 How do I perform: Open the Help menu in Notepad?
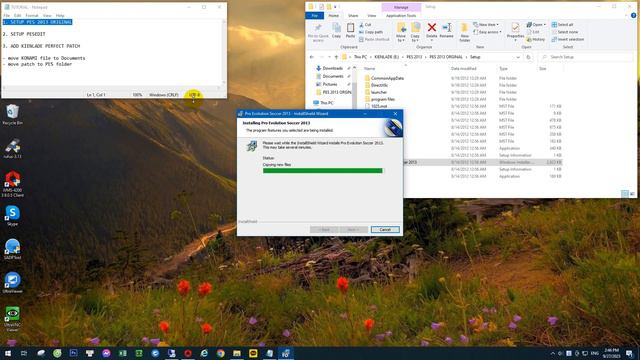[60, 16]
